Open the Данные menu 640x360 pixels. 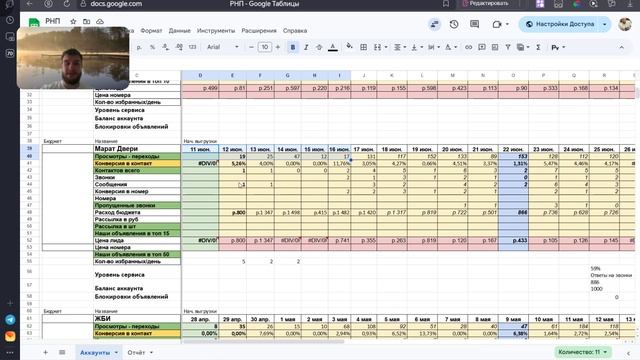tap(180, 31)
